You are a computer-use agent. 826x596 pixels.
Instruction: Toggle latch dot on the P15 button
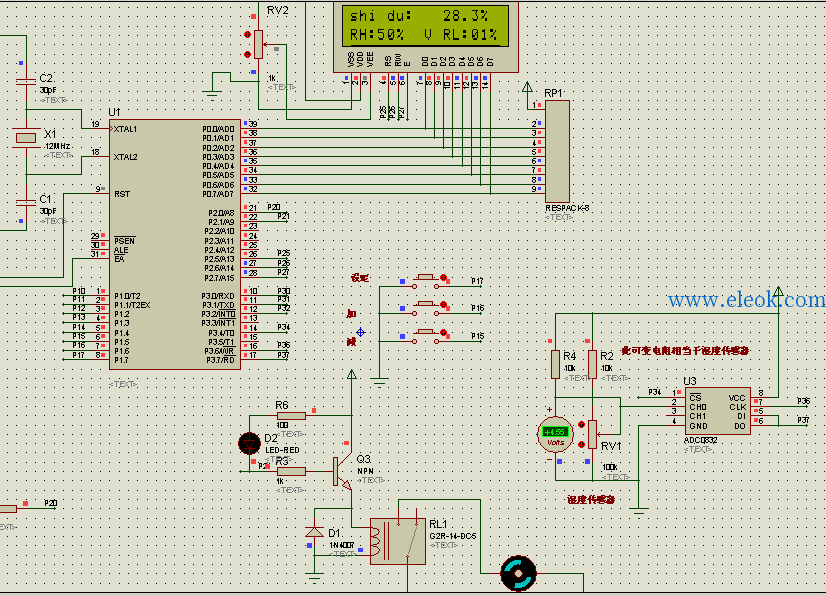(x=444, y=333)
